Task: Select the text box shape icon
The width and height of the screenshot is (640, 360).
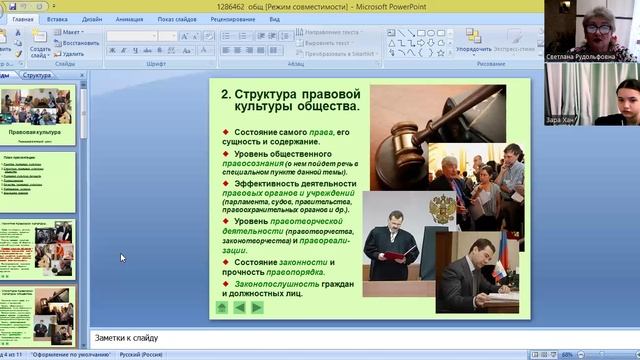Action: pos(391,33)
